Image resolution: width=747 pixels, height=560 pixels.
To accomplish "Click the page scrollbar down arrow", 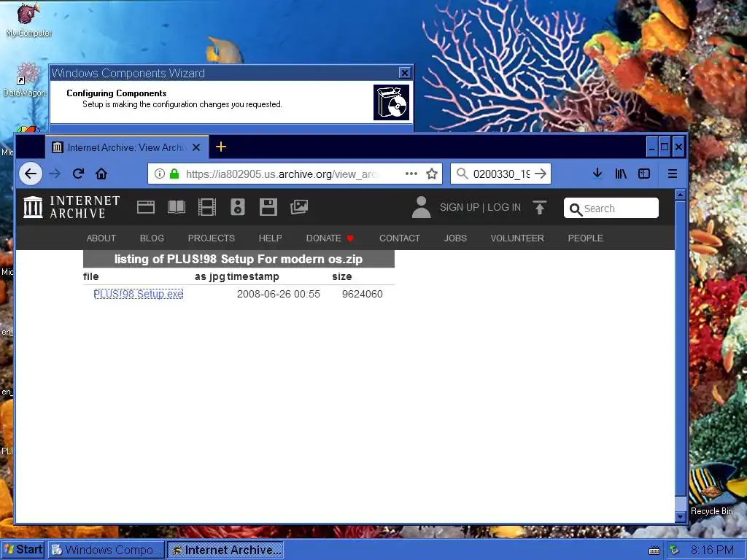I will pyautogui.click(x=681, y=516).
